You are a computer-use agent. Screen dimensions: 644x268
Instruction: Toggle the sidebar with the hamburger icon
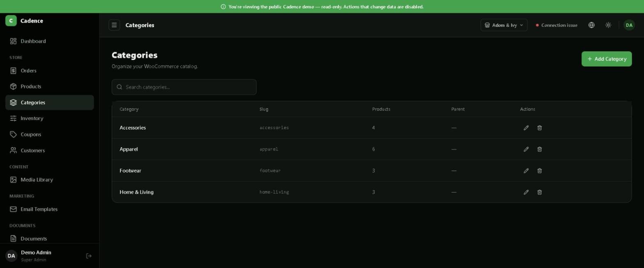[114, 25]
